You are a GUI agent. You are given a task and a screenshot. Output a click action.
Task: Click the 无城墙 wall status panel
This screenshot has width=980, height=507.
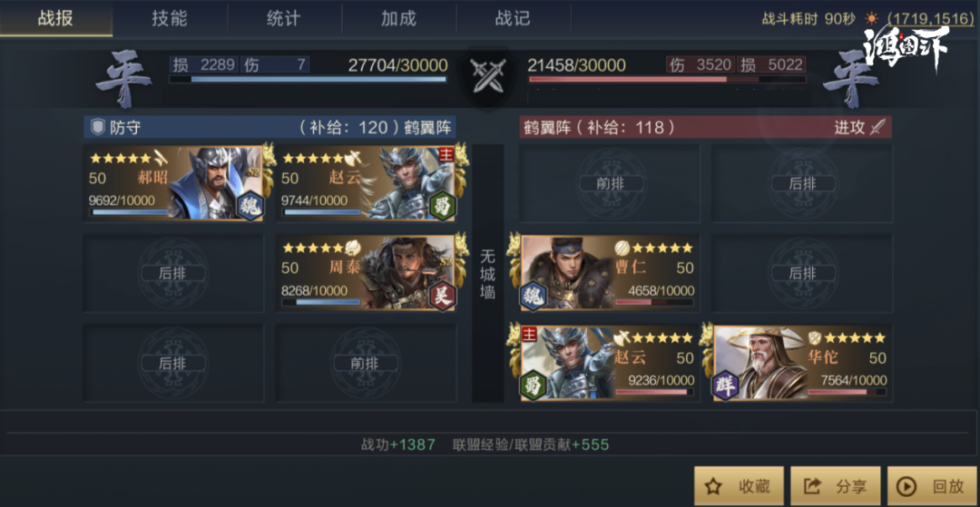(487, 273)
